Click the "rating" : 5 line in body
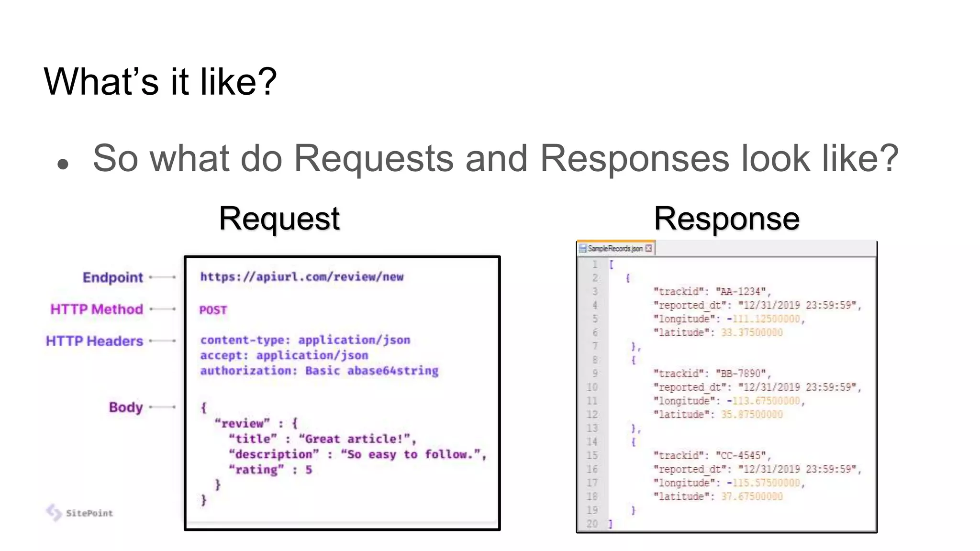Viewport: 980px width, 551px height. [270, 470]
